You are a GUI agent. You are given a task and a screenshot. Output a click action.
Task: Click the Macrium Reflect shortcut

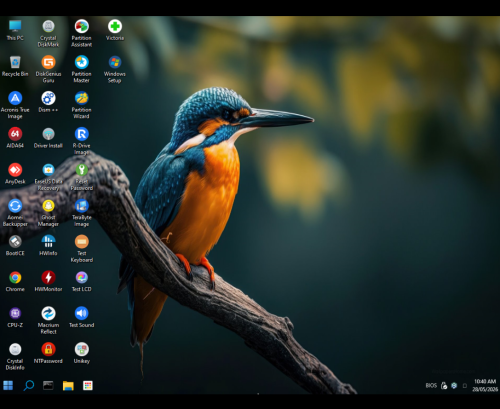tap(48, 320)
